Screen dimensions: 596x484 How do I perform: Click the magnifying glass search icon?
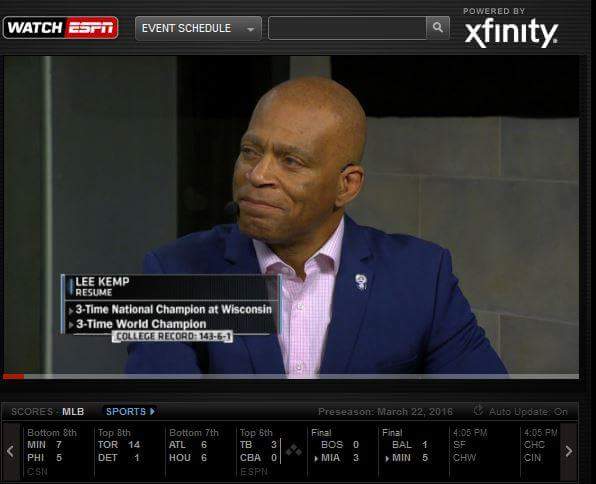pos(438,28)
